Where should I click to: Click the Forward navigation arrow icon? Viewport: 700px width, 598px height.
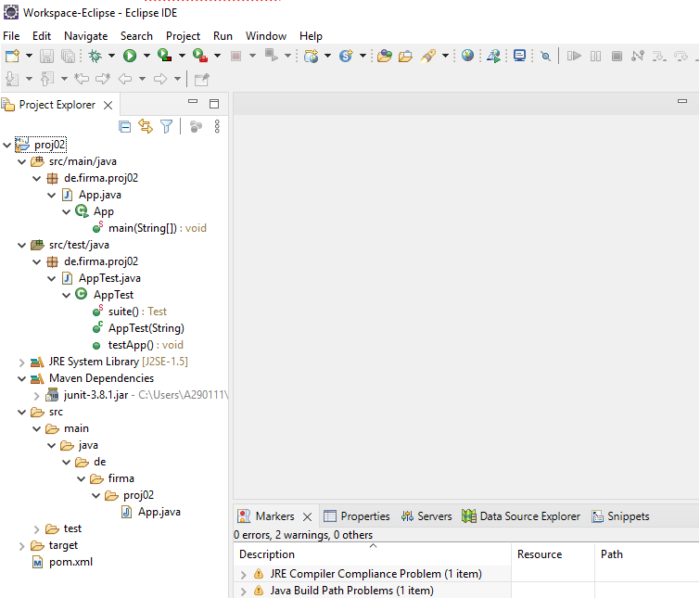coord(160,79)
